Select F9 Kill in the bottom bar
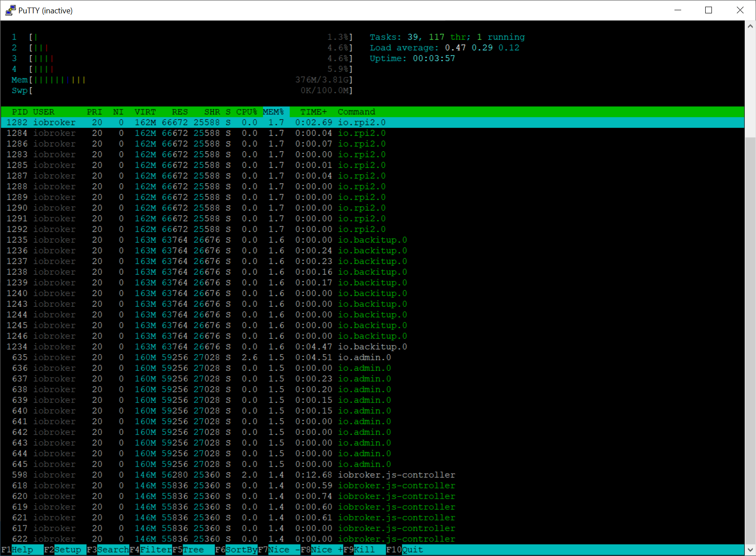 click(364, 550)
